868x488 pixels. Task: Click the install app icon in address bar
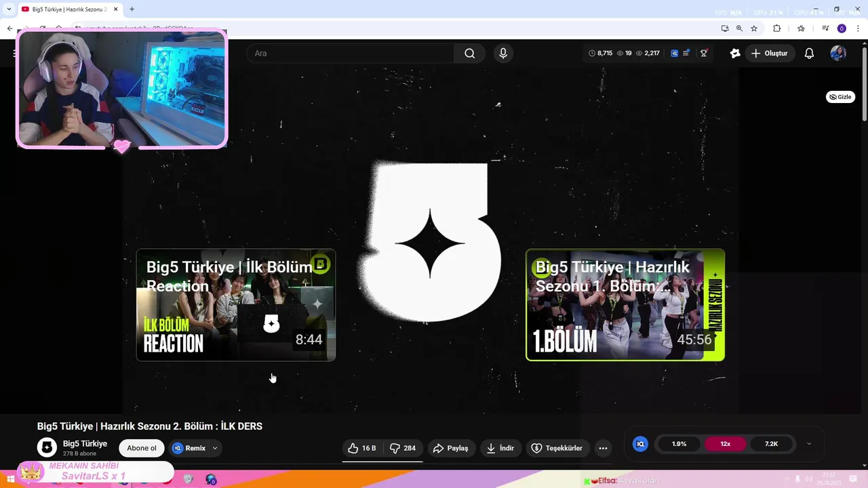click(x=725, y=28)
